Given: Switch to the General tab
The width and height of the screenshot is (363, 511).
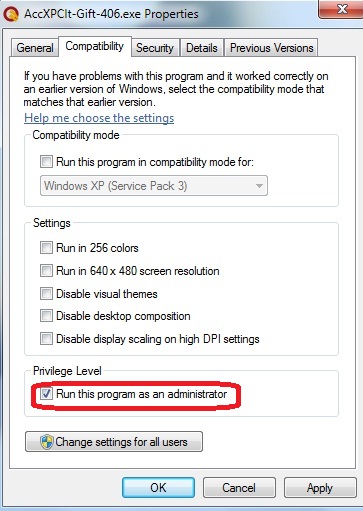Looking at the screenshot, I should coord(35,48).
